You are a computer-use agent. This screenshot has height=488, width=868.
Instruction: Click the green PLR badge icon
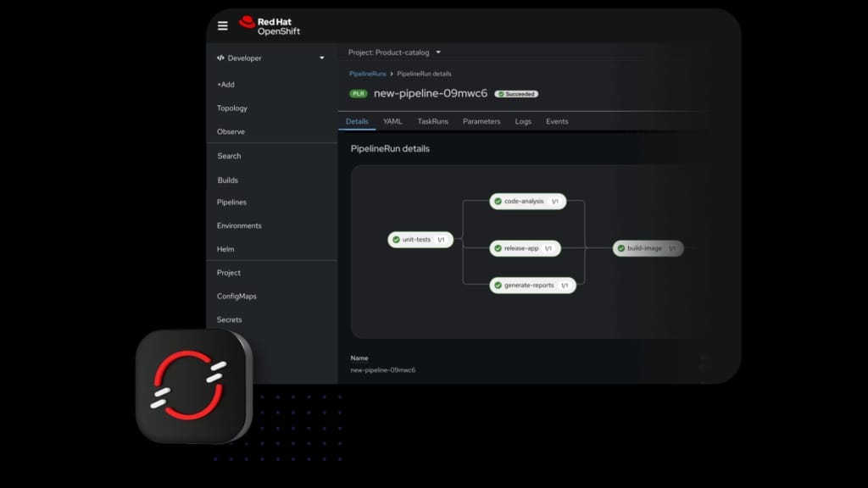[359, 94]
